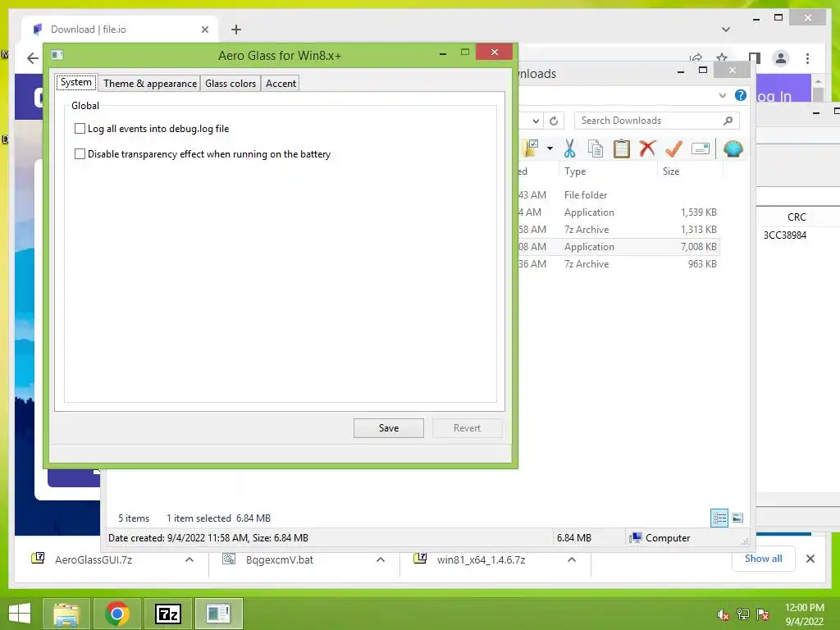
Task: Switch to the Accent tab
Action: point(281,84)
